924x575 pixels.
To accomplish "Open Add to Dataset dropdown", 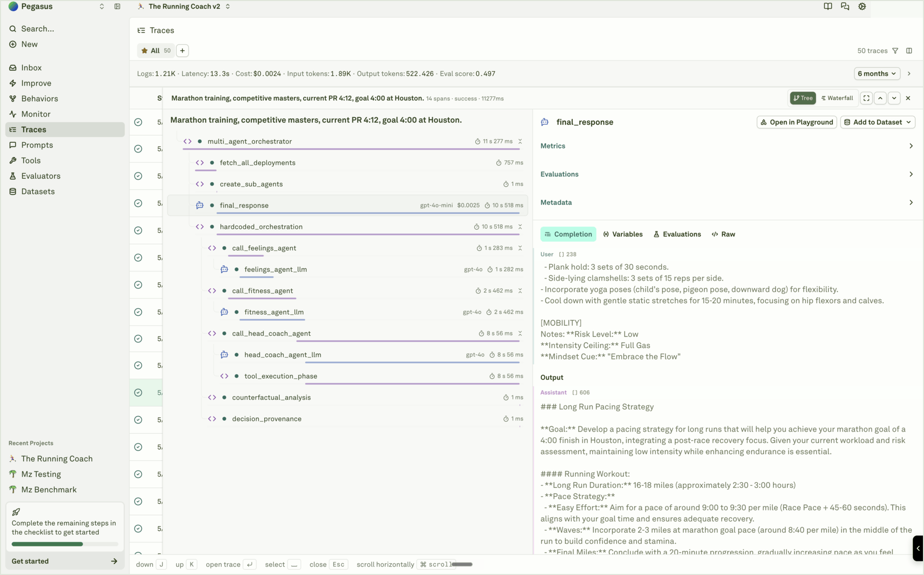I will (877, 122).
